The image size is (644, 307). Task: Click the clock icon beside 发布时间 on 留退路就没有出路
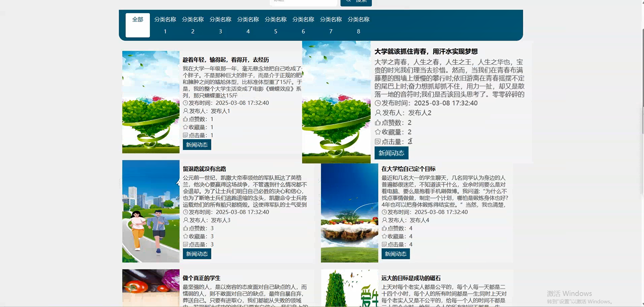click(x=185, y=212)
